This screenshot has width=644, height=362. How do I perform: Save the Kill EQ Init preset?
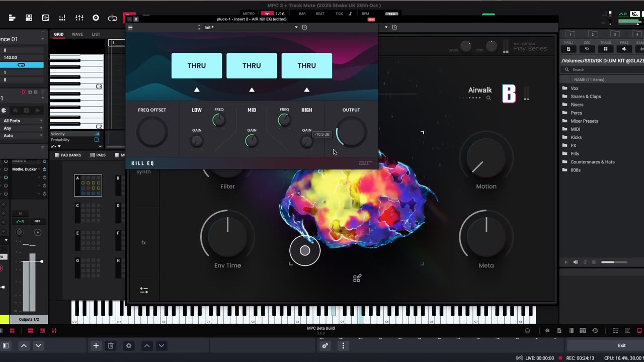(304, 27)
